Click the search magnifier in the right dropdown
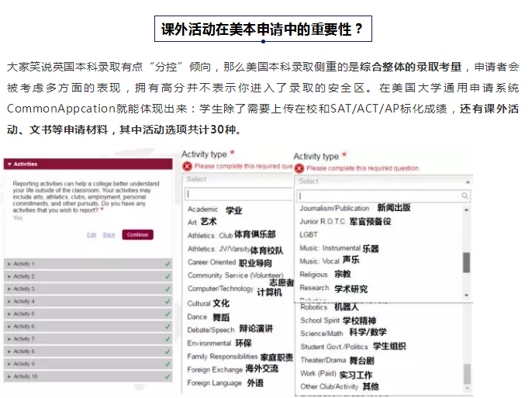This screenshot has width=532, height=398. (x=465, y=196)
